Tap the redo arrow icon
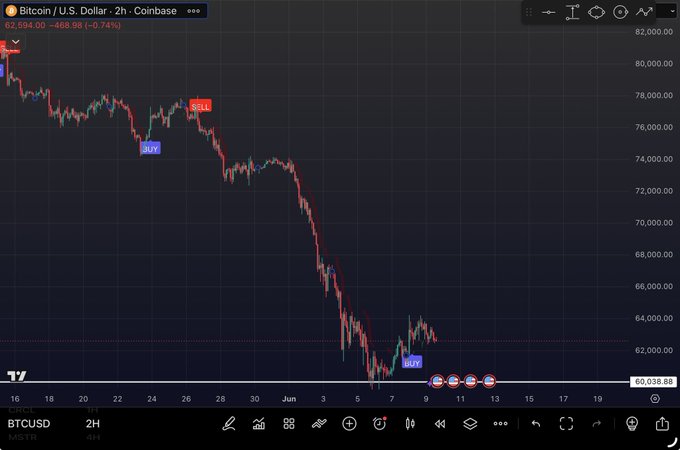Screen dimensions: 680x450 (x=597, y=424)
